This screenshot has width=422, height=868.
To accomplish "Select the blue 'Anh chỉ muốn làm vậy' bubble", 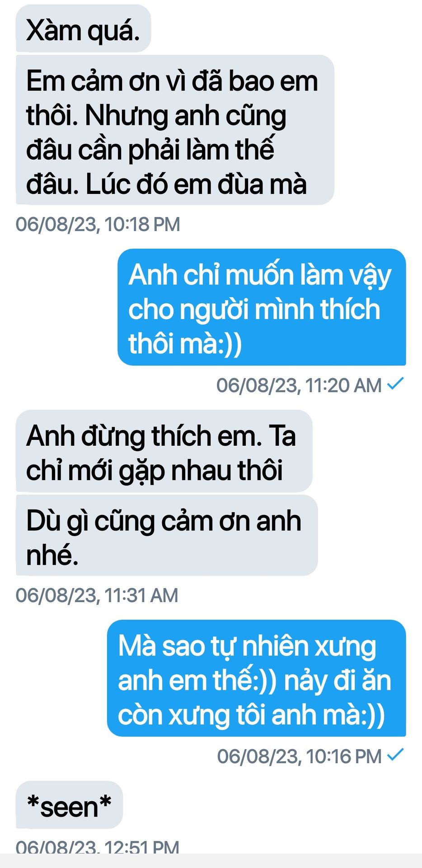I will point(262,307).
